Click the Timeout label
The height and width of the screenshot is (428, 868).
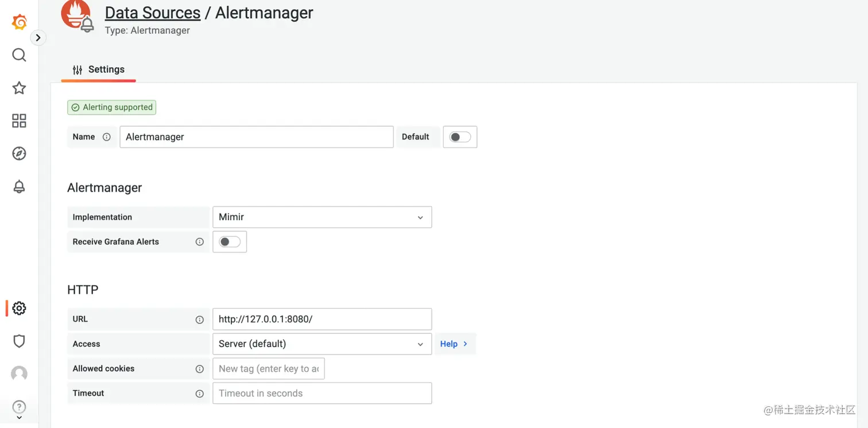pos(88,394)
